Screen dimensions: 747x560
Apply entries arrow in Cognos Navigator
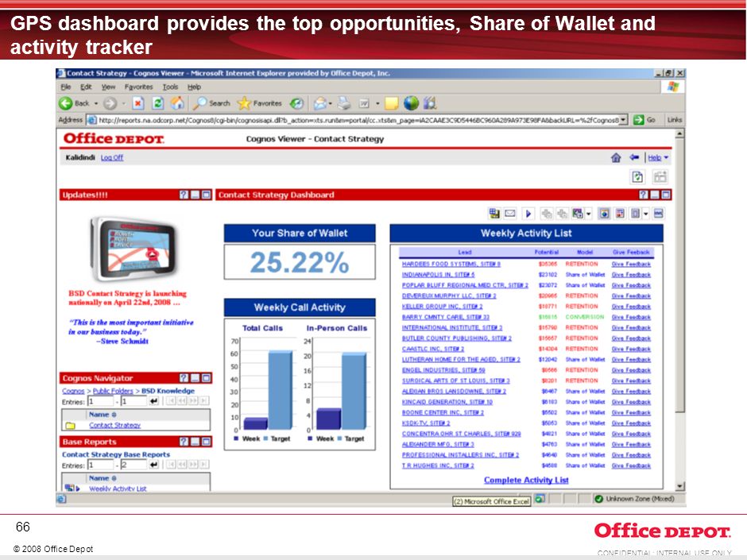(153, 401)
